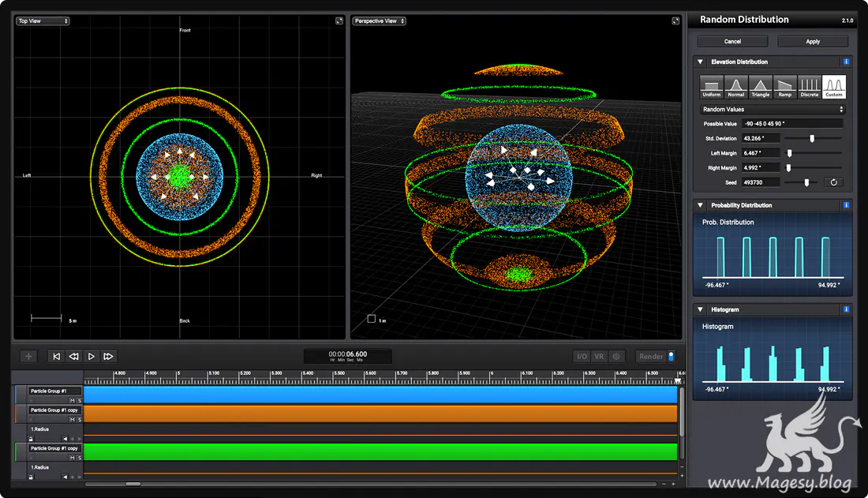This screenshot has width=868, height=498.
Task: Solo the green Particle Group #1 copy track
Action: click(79, 458)
